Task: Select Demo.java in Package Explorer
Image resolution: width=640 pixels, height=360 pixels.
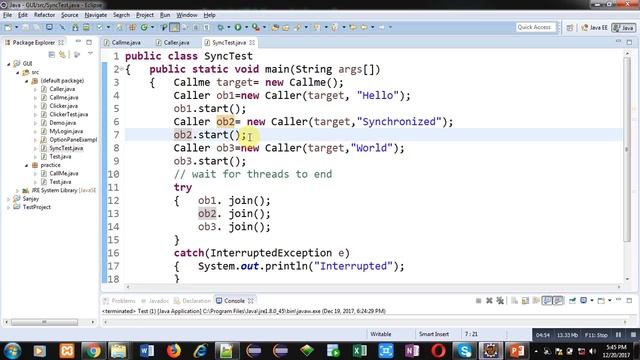Action: click(62, 123)
